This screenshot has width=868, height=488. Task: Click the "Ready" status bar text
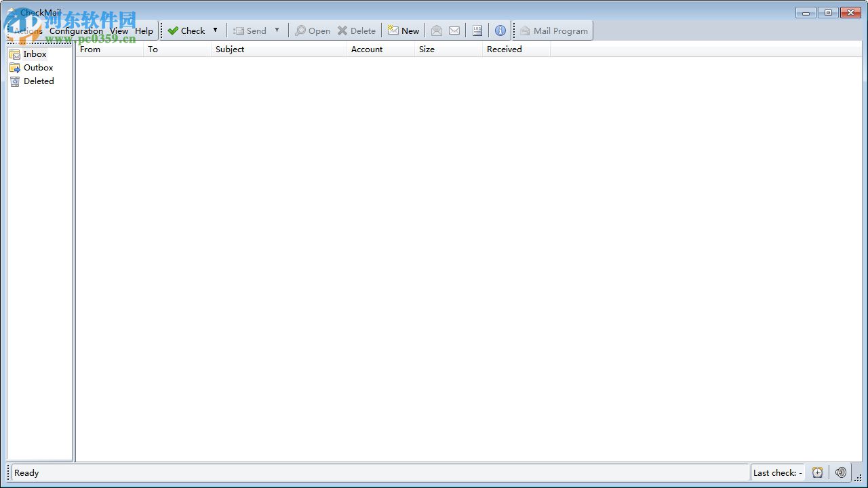(x=26, y=473)
